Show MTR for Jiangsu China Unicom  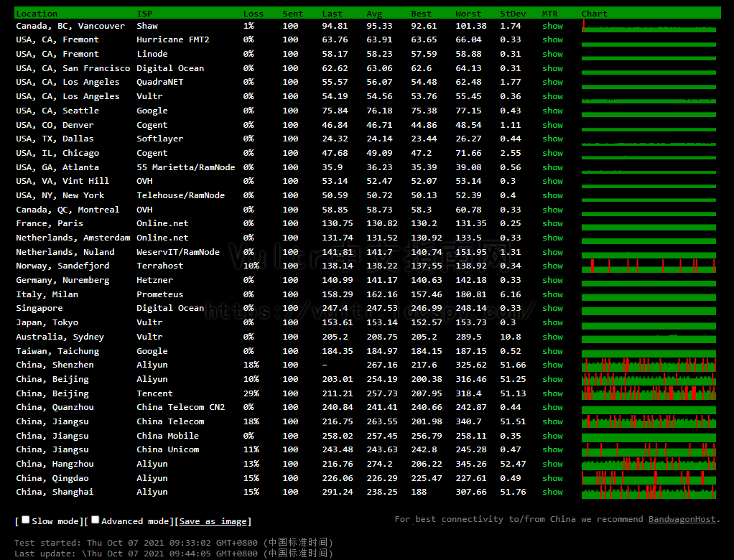[x=552, y=449]
